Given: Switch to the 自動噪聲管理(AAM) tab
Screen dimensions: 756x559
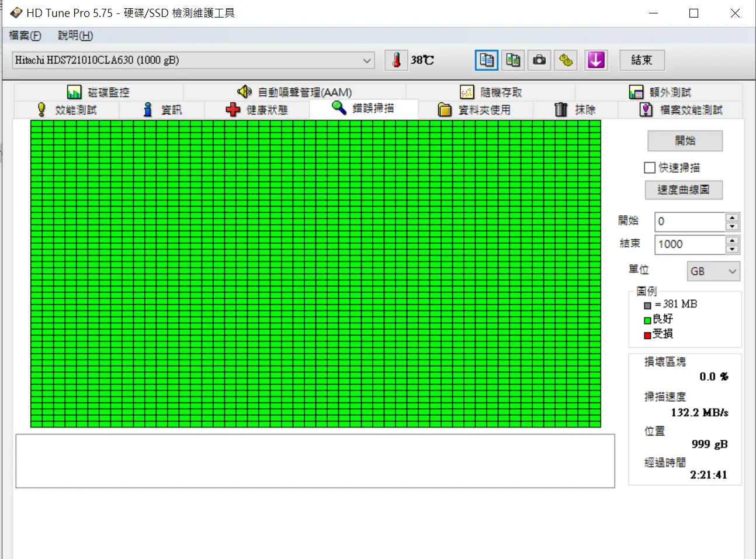Looking at the screenshot, I should (294, 92).
